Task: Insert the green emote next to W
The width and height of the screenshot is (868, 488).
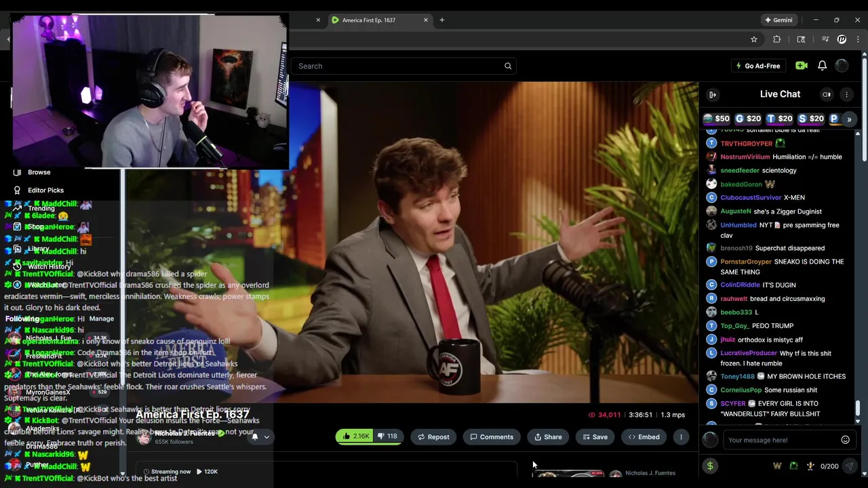Action: point(793,466)
